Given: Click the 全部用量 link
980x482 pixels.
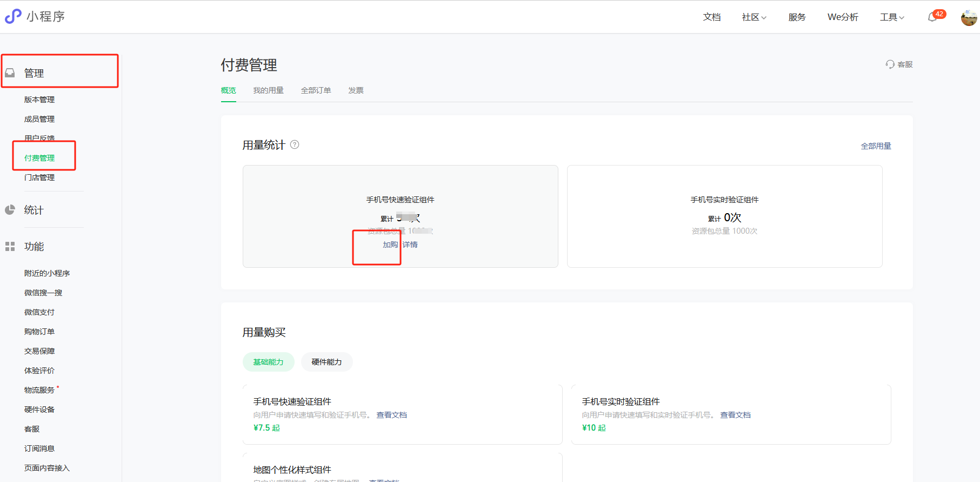Looking at the screenshot, I should tap(876, 146).
